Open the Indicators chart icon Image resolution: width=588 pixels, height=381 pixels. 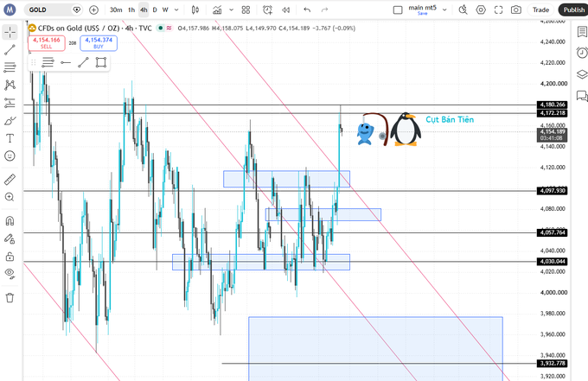pos(217,10)
